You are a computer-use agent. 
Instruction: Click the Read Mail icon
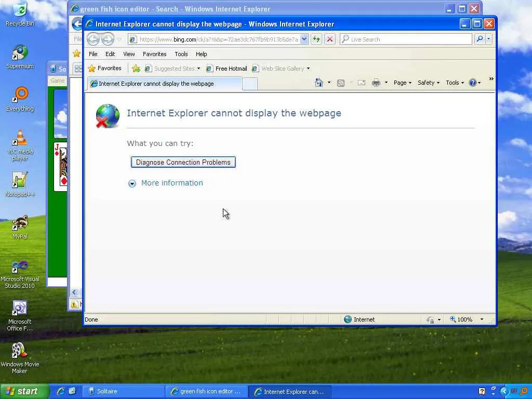(x=362, y=83)
